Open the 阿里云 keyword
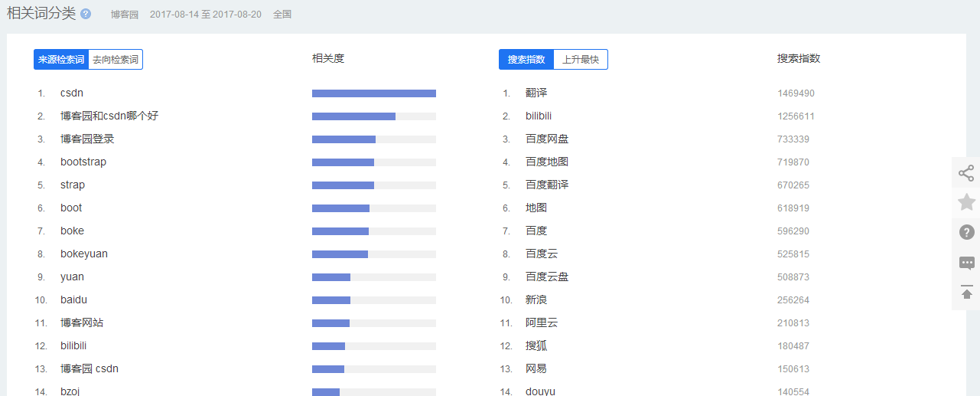Screen dimensions: 980x396 pos(542,322)
